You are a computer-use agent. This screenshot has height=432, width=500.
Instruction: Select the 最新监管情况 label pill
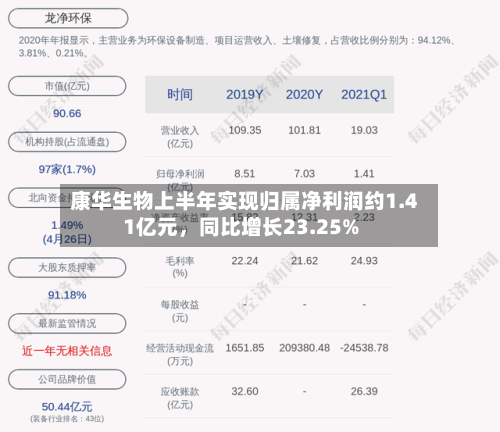[67, 323]
